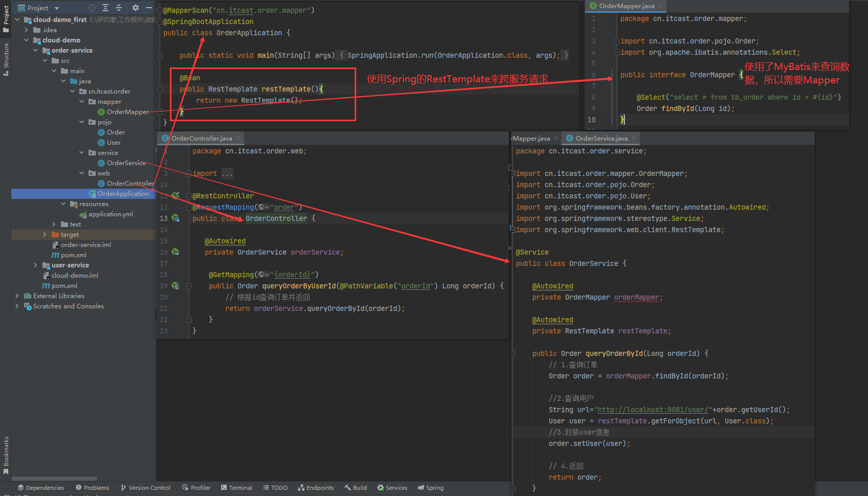The width and height of the screenshot is (868, 496).
Task: Click the Expand All icon in Project panel
Action: pos(105,8)
